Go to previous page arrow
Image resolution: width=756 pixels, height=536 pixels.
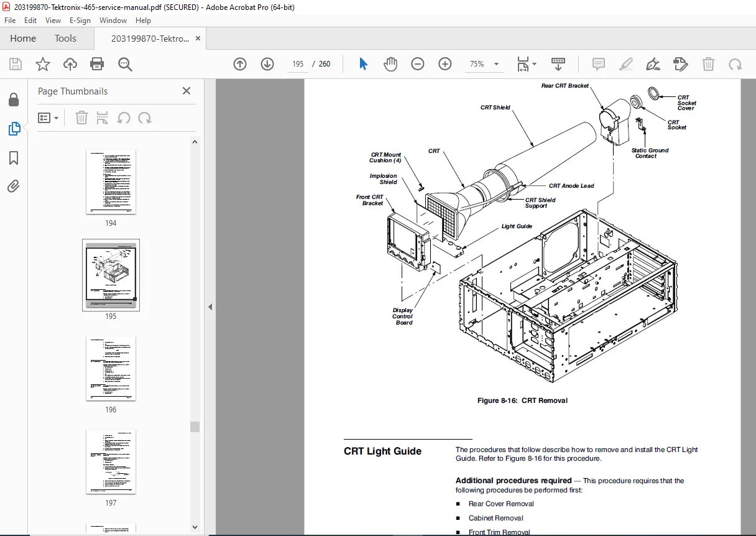(240, 64)
